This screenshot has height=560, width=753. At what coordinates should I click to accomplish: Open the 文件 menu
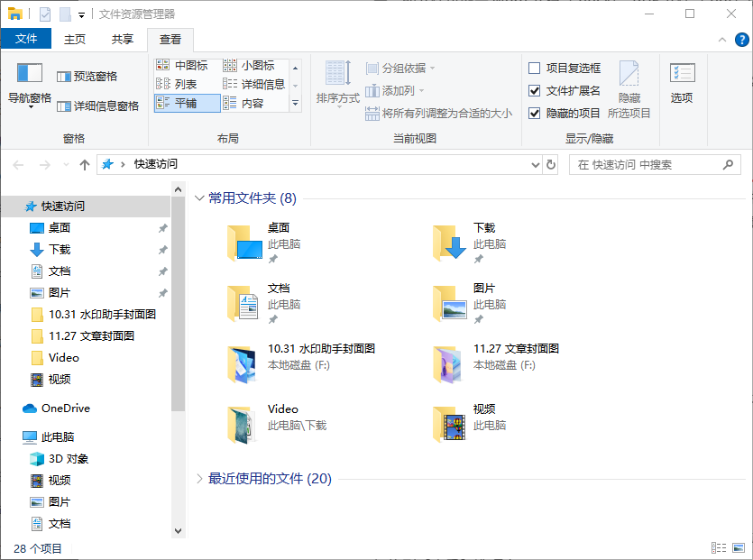click(x=27, y=39)
